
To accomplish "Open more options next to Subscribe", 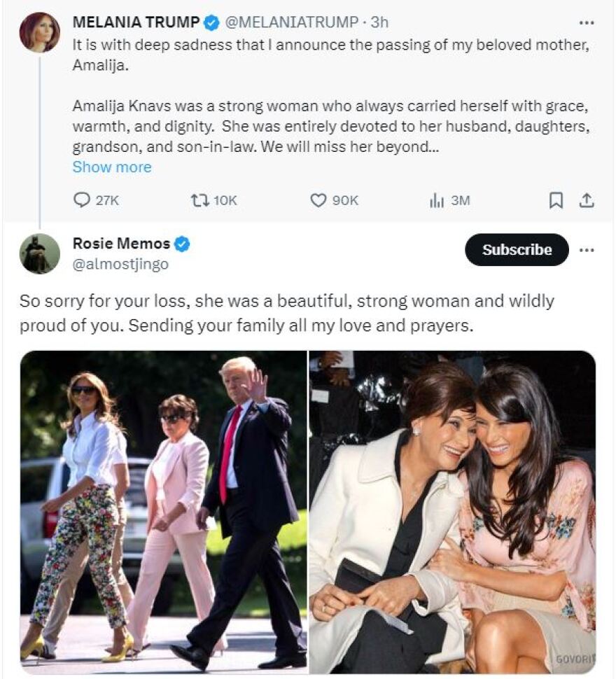I will click(x=587, y=250).
